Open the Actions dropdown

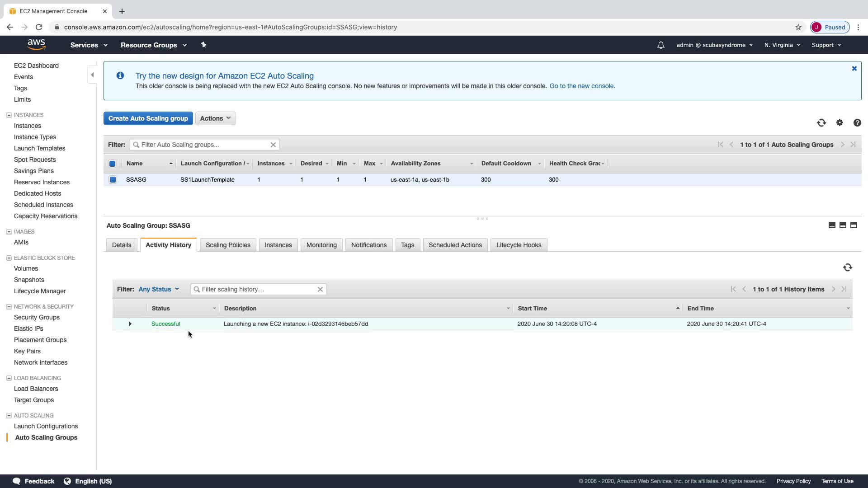(x=215, y=118)
